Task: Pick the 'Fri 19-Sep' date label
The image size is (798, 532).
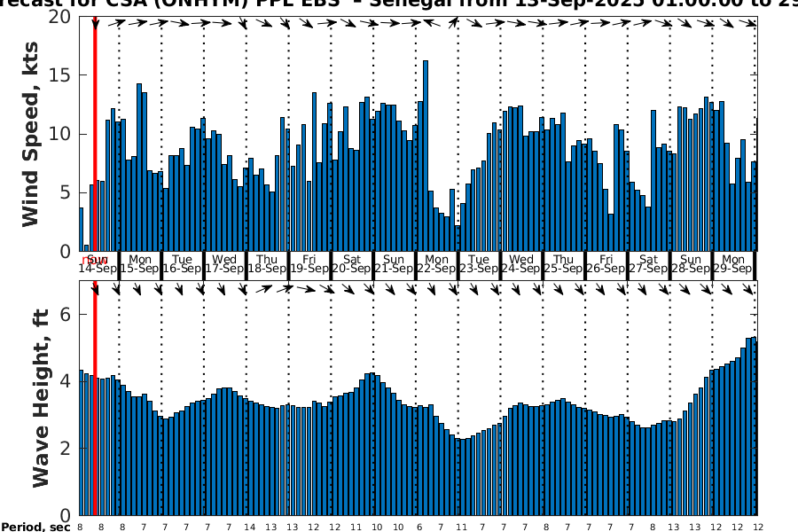Action: coord(309,263)
